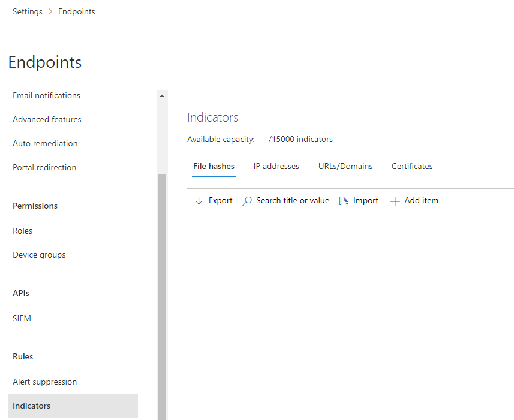Viewport: 514px width, 420px height.
Task: Click the sidebar scrollbar thumb
Action: (162, 296)
